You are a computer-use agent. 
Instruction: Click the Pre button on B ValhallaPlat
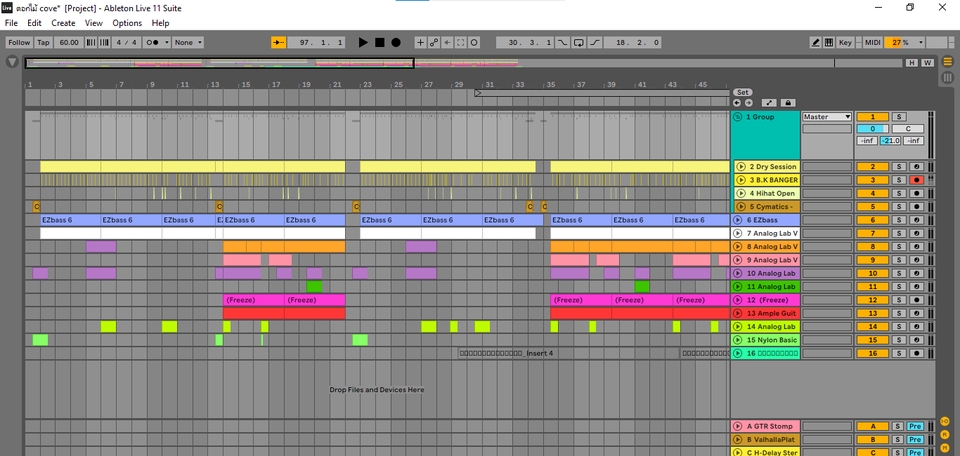point(915,439)
